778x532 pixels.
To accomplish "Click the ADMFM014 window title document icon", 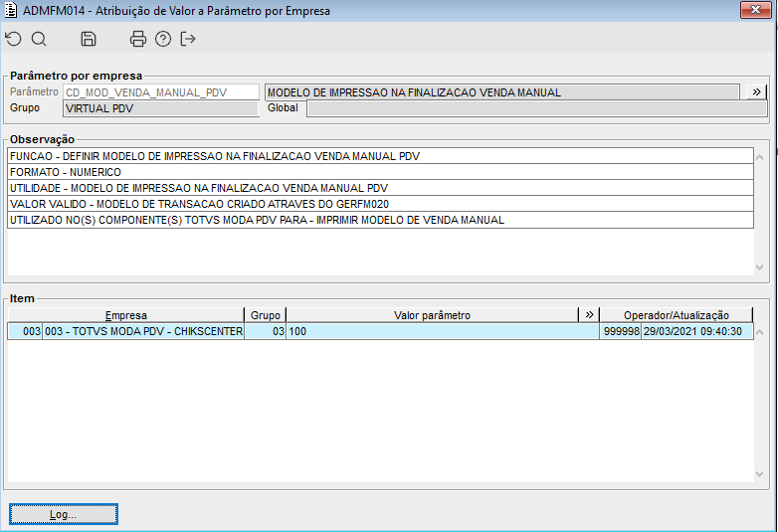I will click(x=10, y=10).
